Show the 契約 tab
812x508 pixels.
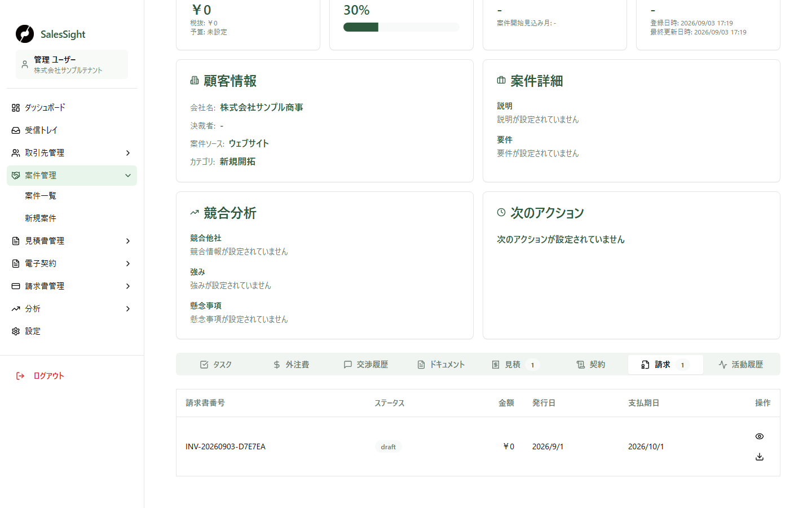click(x=591, y=365)
